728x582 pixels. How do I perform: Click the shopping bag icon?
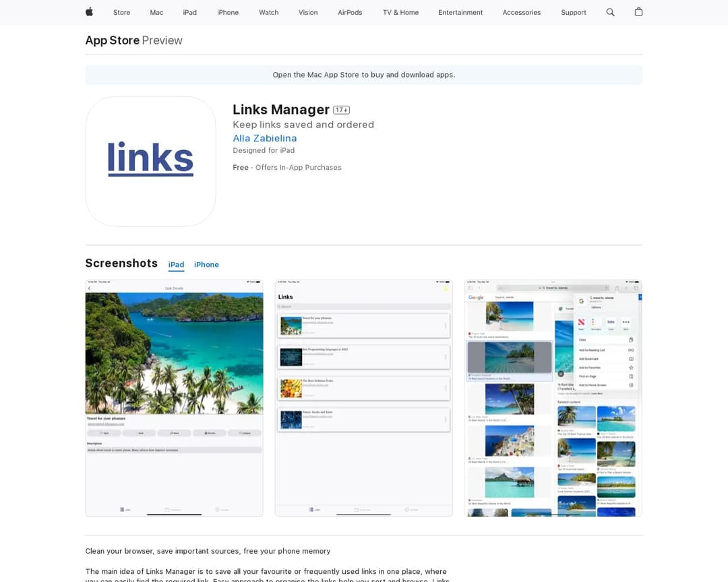coord(638,12)
